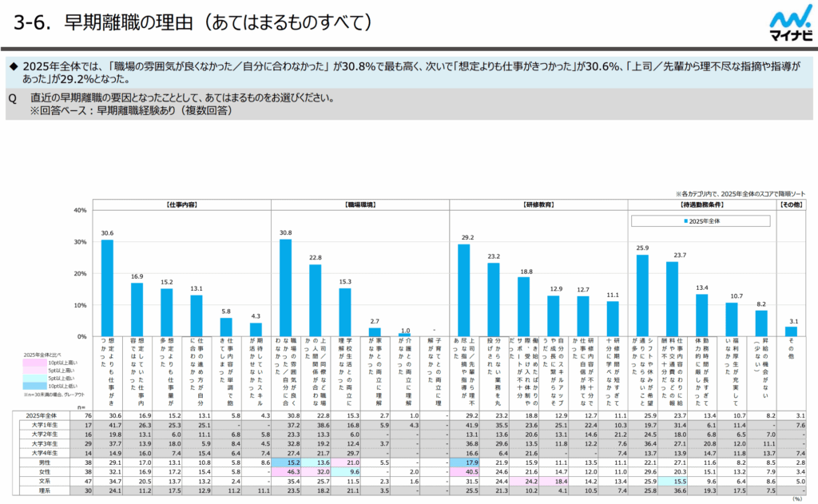
Task: Click the 30.6 bar under 仕事内容
Action: [107, 288]
